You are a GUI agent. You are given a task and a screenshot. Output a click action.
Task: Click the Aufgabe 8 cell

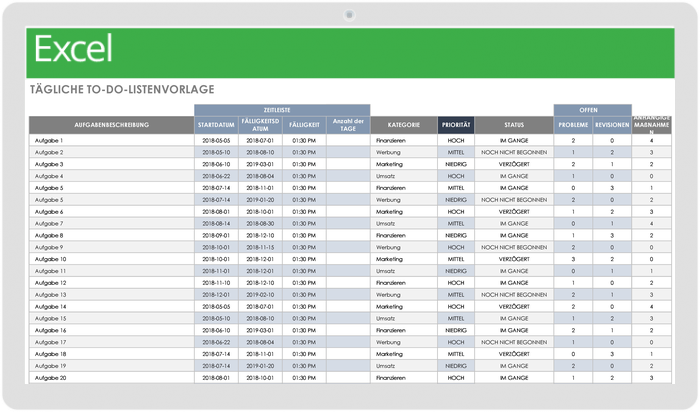pyautogui.click(x=112, y=235)
